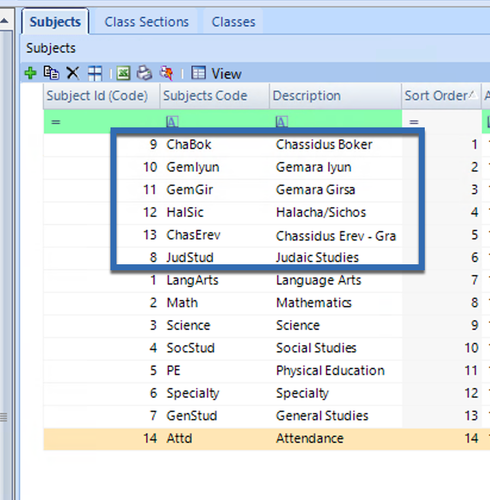Image resolution: width=490 pixels, height=500 pixels.
Task: Click the Sort Order column header
Action: point(441,96)
